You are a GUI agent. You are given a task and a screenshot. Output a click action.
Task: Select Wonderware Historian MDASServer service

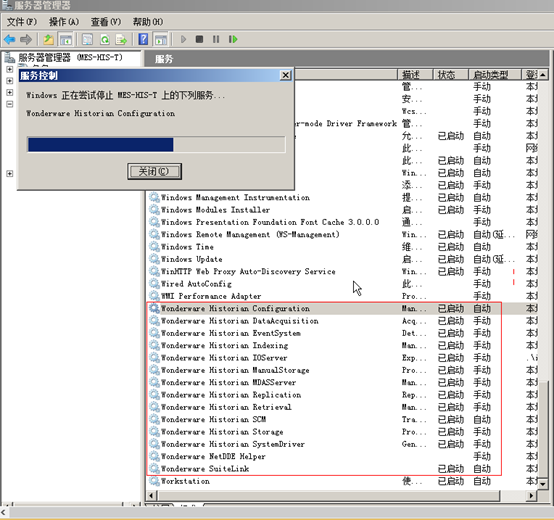228,383
